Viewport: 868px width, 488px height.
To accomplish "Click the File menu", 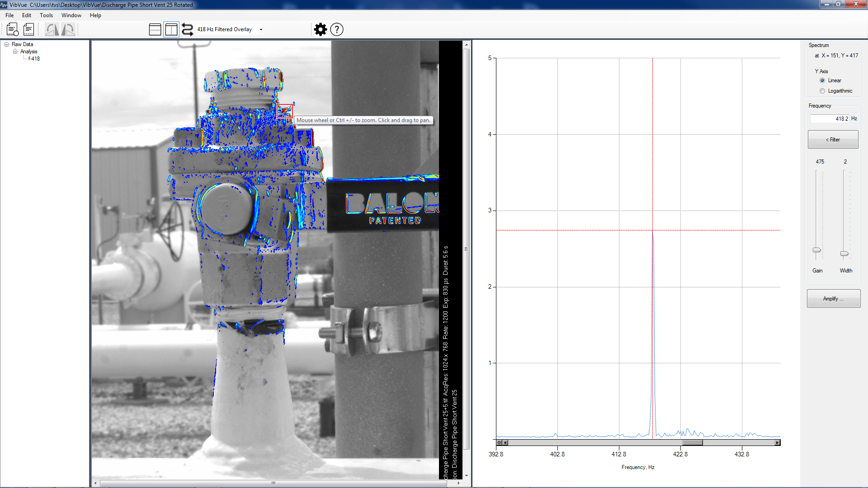I will [9, 15].
